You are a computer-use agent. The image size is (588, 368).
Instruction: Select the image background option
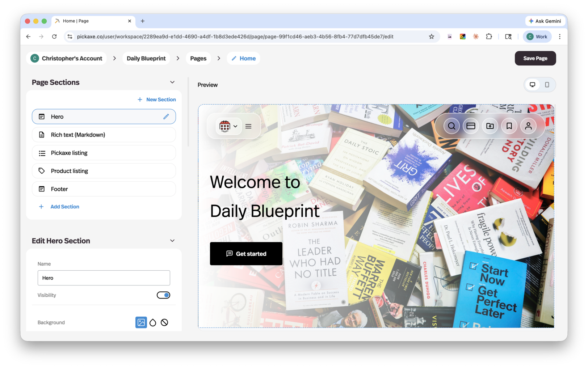141,322
